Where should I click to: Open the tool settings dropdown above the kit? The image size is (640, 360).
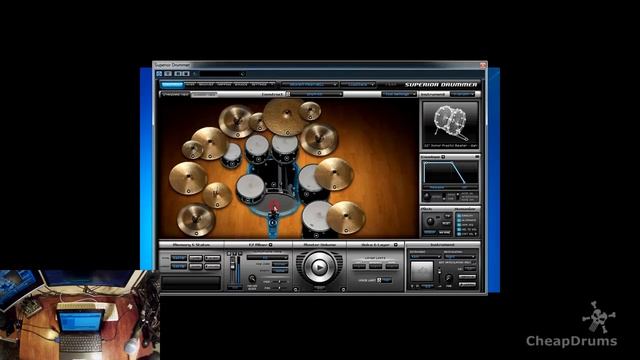(399, 94)
